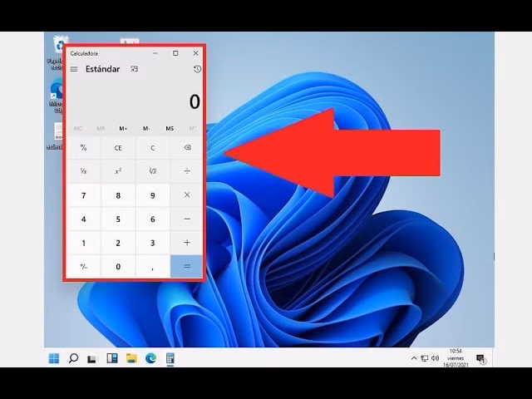Click the CE clear entry button
Screen dimensions: 532x399
(118, 148)
